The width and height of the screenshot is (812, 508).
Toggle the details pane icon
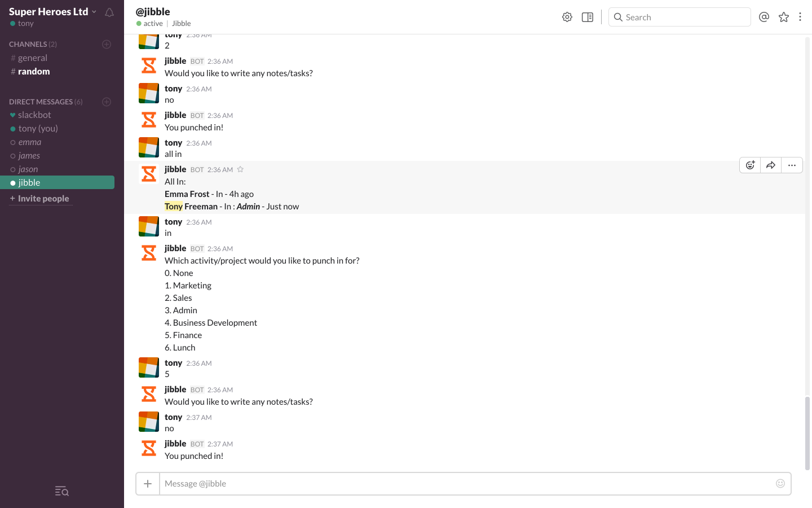588,17
